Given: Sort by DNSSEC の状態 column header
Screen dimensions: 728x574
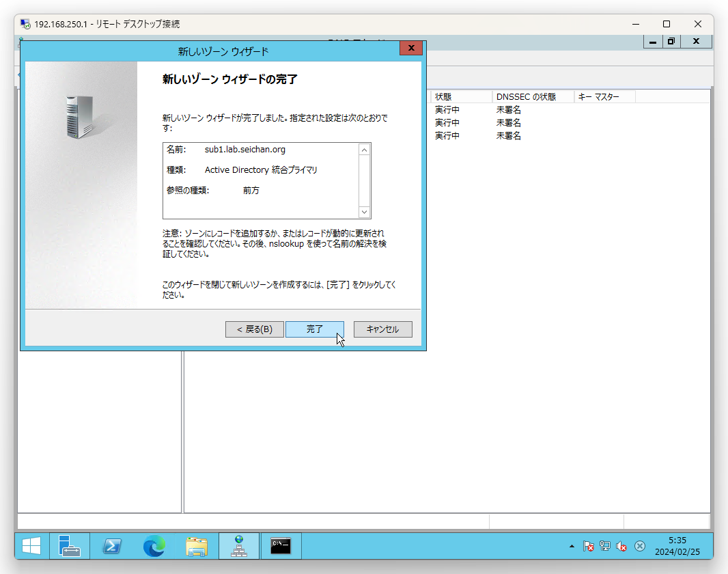Looking at the screenshot, I should click(x=532, y=97).
